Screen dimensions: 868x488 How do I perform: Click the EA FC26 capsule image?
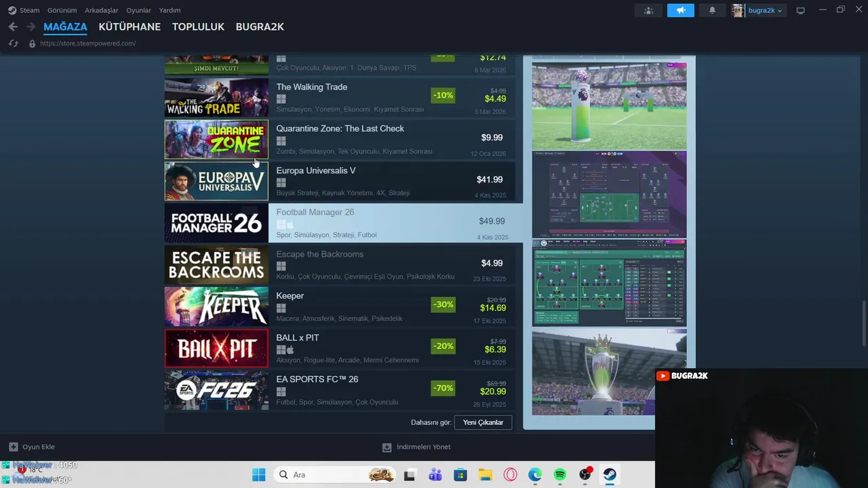click(216, 390)
